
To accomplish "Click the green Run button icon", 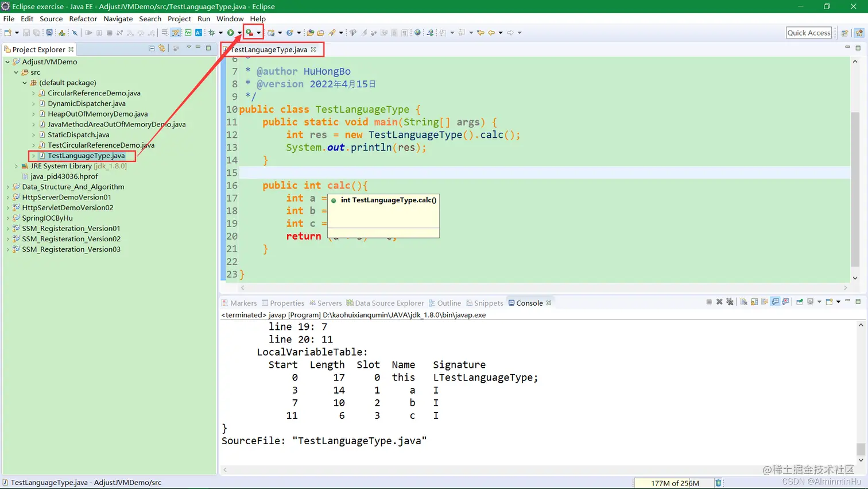I will (230, 33).
